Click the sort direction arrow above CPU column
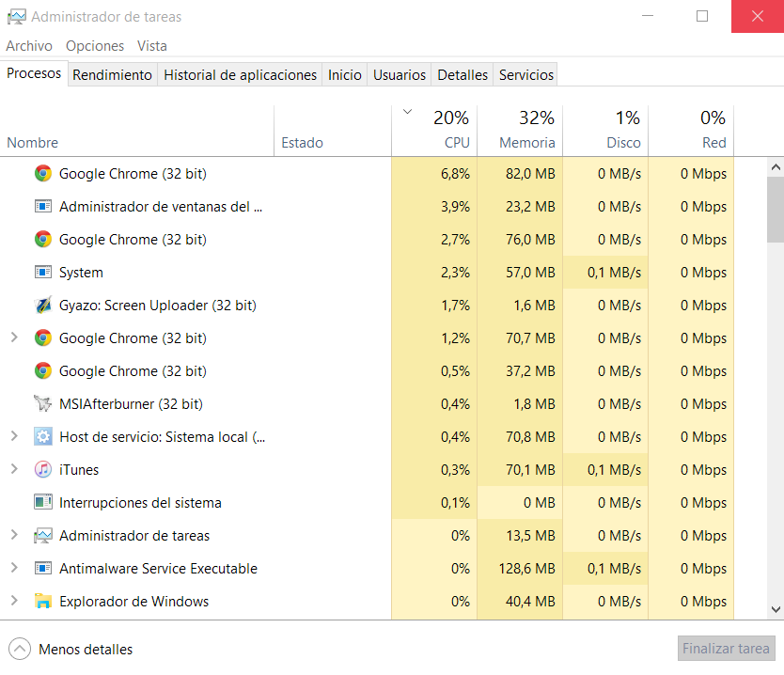Viewport: 784px width, 675px height. click(x=407, y=112)
